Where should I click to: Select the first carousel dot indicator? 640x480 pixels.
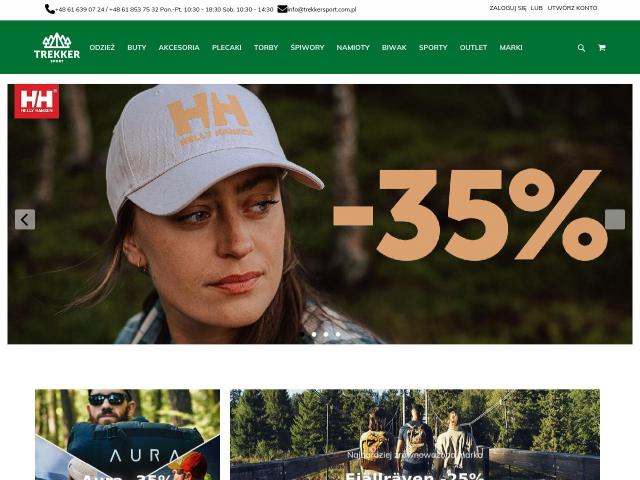point(302,334)
